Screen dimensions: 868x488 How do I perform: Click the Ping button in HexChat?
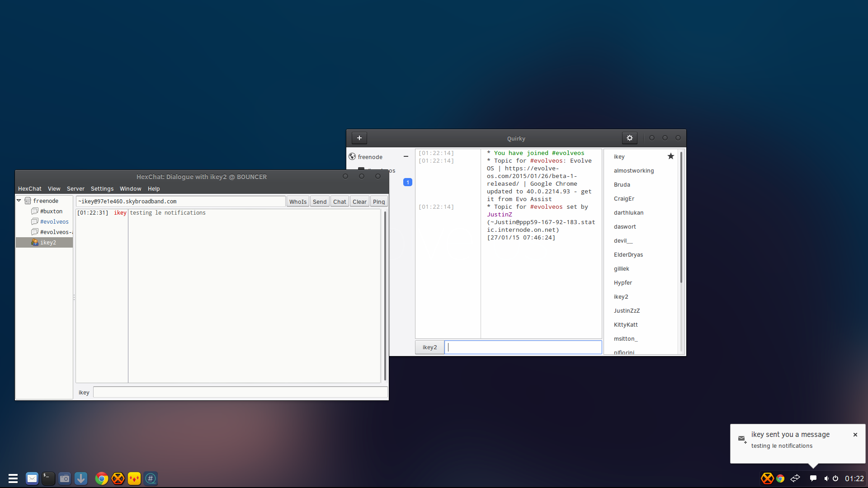click(379, 202)
